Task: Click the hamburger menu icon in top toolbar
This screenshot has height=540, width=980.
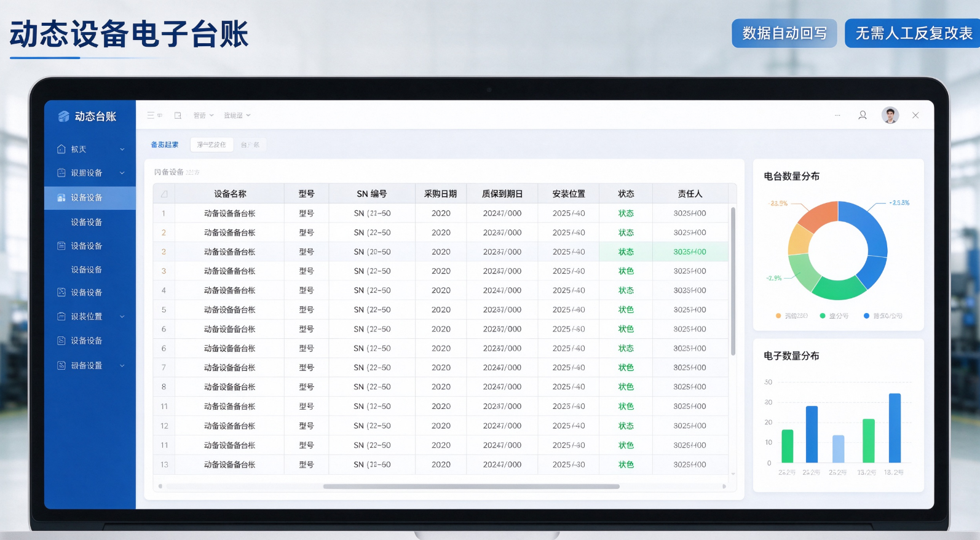Action: point(151,116)
